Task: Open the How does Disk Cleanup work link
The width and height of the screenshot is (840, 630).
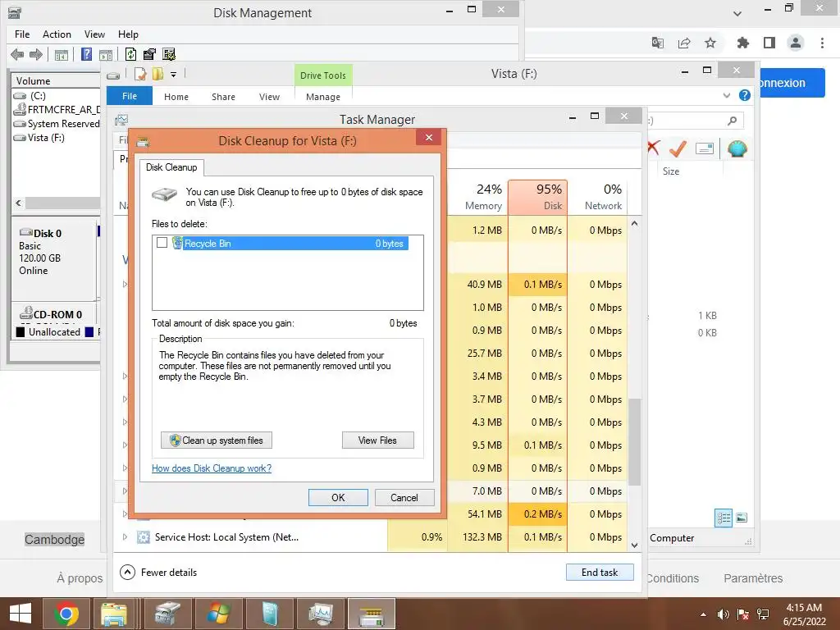Action: coord(212,468)
